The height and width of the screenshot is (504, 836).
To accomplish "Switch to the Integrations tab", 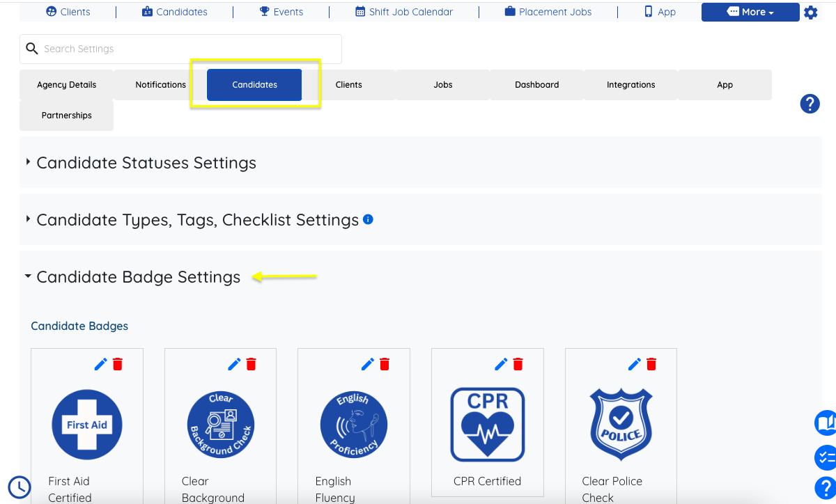I will [630, 85].
